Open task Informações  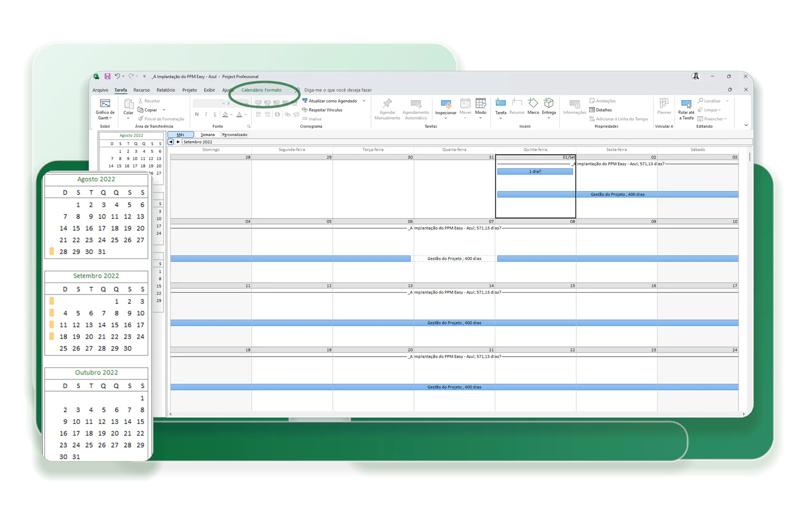[x=574, y=107]
